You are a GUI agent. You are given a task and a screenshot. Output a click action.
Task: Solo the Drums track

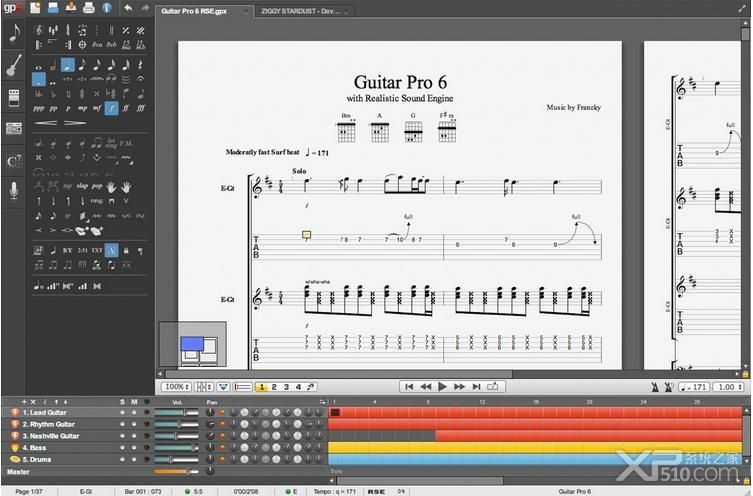[122, 459]
